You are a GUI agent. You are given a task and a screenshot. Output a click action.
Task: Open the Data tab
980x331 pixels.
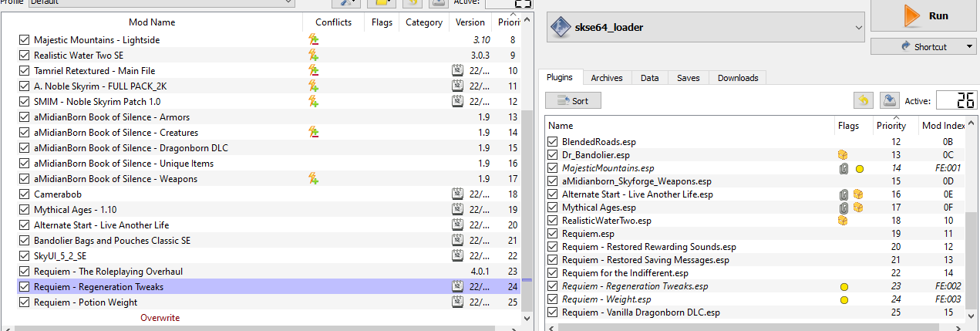tap(650, 77)
